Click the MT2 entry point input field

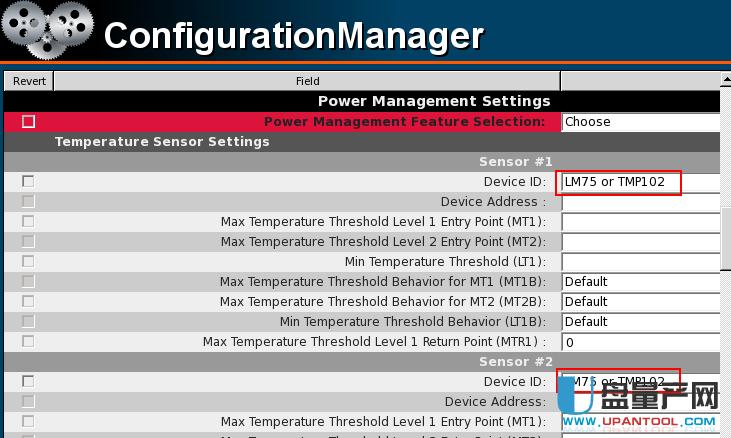pos(640,242)
